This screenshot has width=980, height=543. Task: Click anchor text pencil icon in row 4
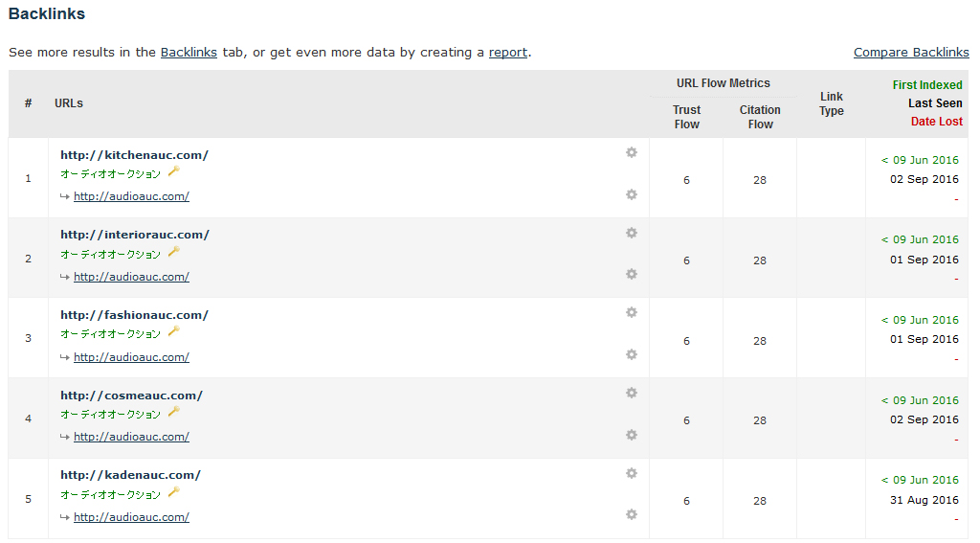174,412
